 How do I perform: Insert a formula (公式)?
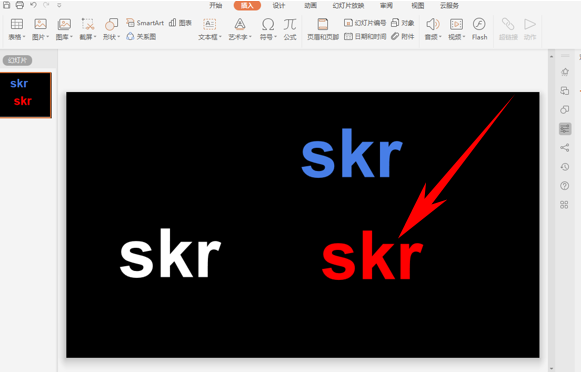click(290, 29)
